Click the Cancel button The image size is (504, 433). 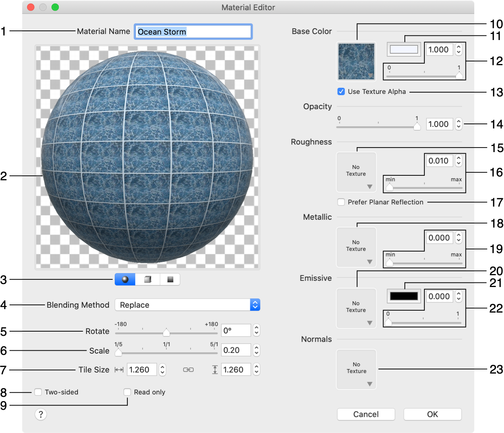366,414
